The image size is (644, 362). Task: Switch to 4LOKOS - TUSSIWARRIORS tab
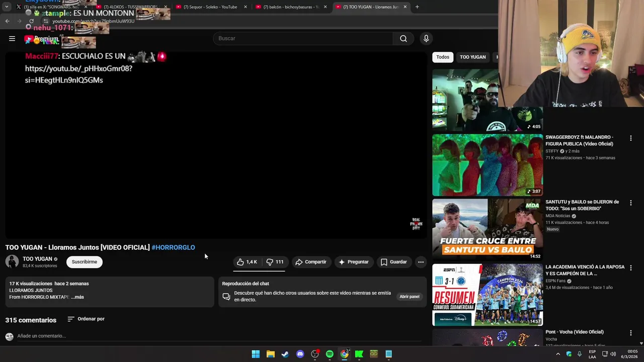click(131, 7)
